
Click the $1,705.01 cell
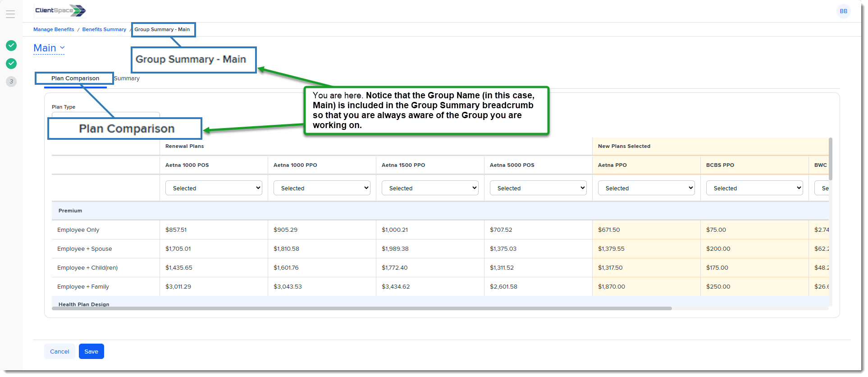pos(214,249)
